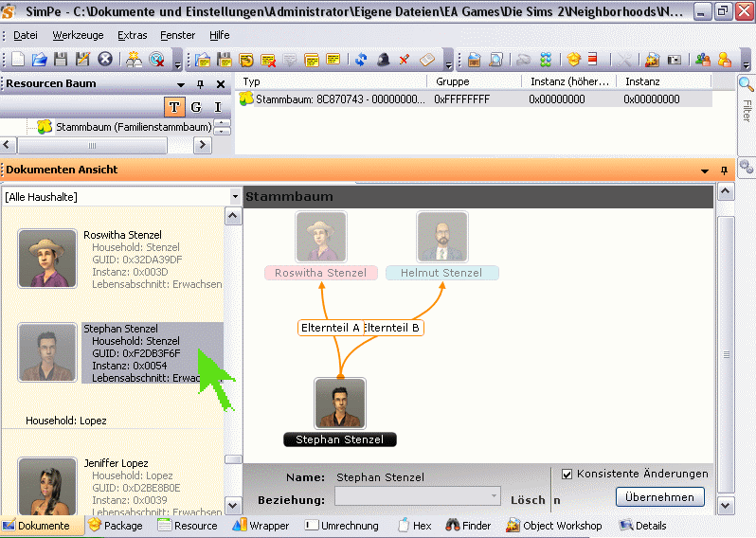The image size is (756, 538).
Task: Click the pin icon on Resourcen Baum panel
Action: pyautogui.click(x=200, y=84)
